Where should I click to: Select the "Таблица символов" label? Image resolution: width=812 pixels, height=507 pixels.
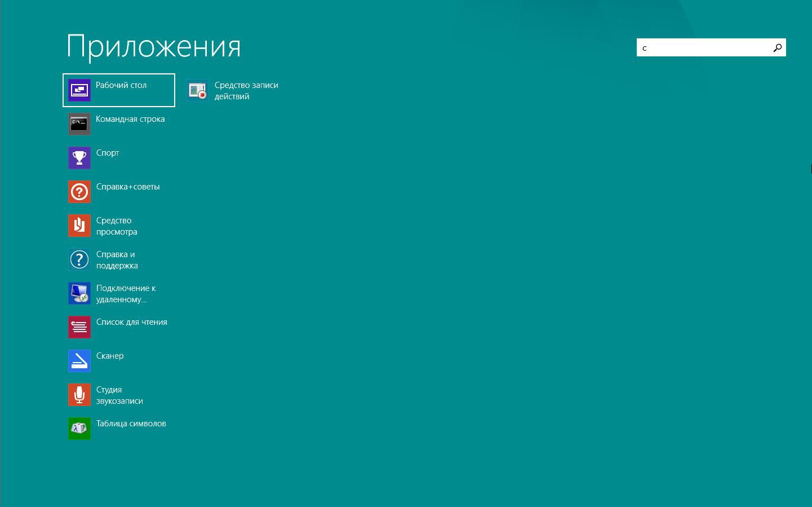[x=131, y=424]
